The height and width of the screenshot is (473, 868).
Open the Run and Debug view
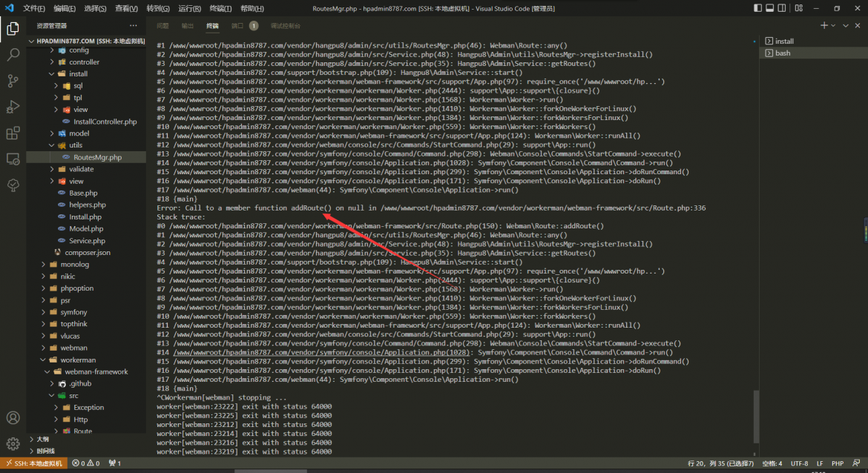(13, 107)
